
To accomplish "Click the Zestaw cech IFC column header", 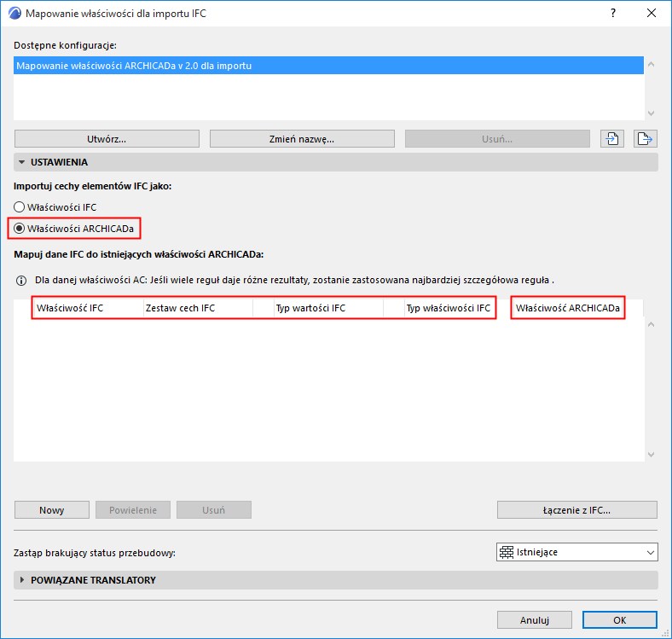I will click(198, 308).
